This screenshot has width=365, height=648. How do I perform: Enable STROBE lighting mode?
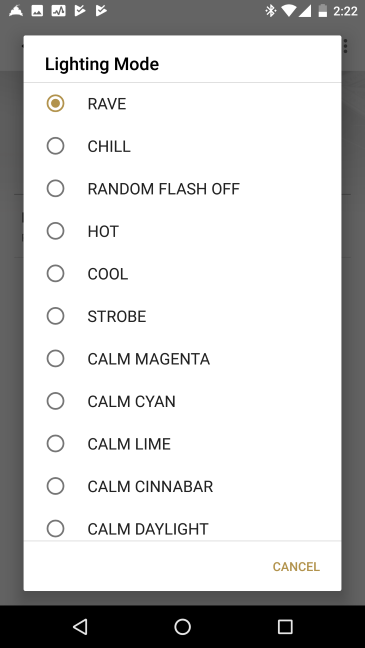coord(182,317)
